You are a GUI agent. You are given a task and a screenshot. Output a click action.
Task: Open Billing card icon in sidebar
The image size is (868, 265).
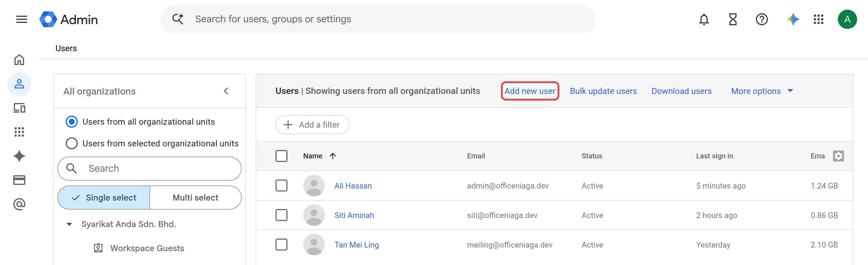pyautogui.click(x=19, y=180)
